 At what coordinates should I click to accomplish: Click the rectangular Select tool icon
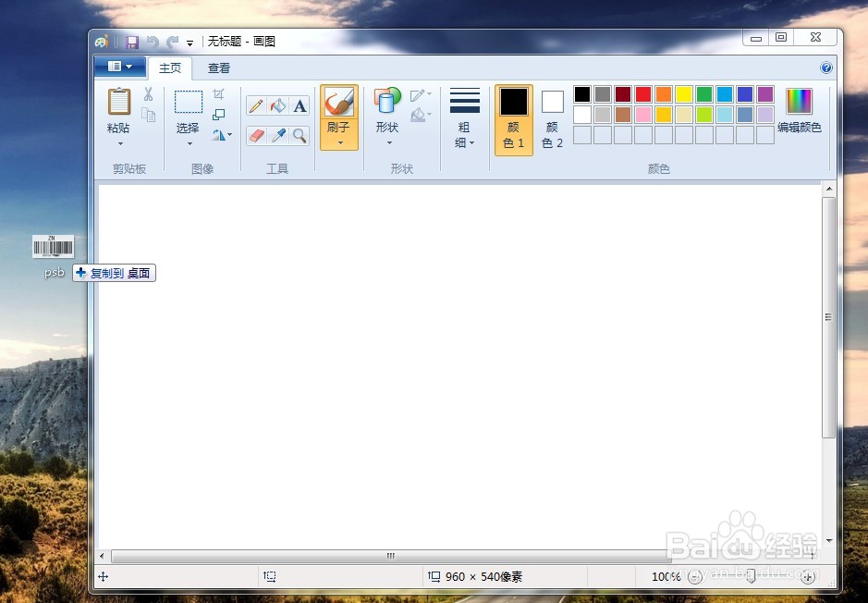click(189, 103)
